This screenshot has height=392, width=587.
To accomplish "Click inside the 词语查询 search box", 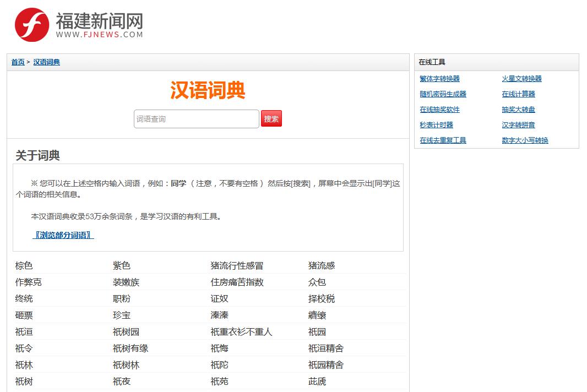I will tap(196, 118).
